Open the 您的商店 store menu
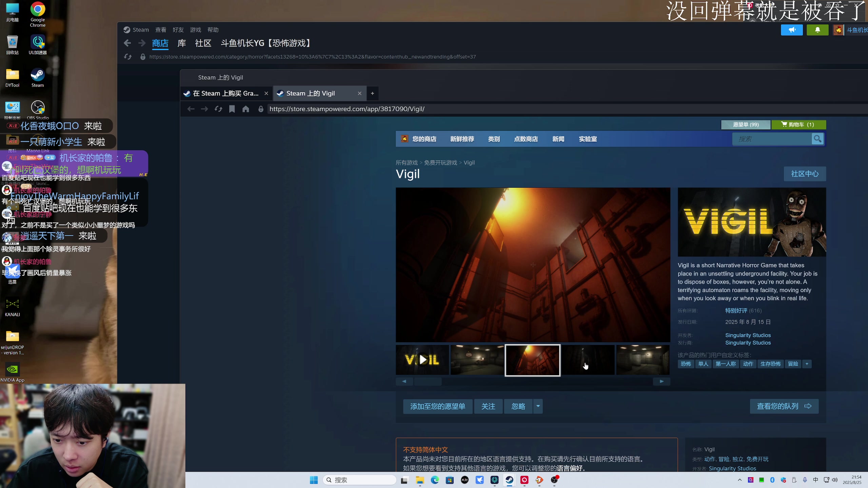This screenshot has width=868, height=488. (424, 139)
